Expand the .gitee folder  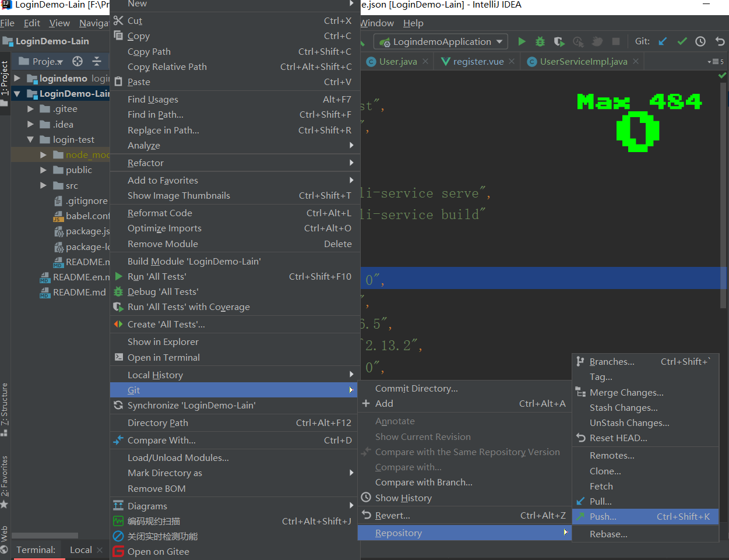(x=30, y=108)
